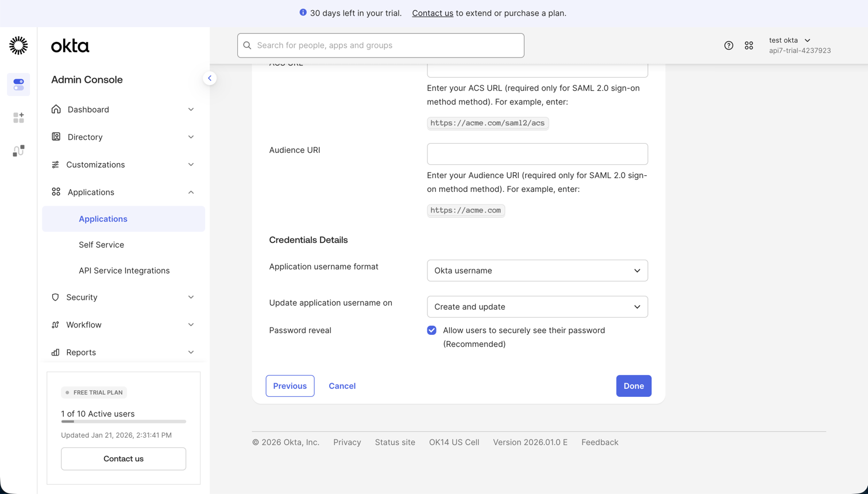This screenshot has height=494, width=868.
Task: Uncheck Allow users to securely see their password
Action: [431, 330]
